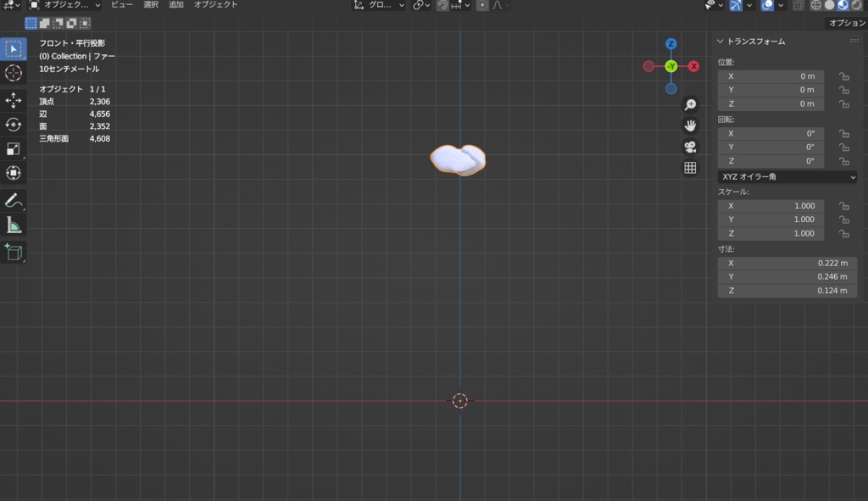Screen dimensions: 868x501
Task: Switch perspective/orthographic with grid icon
Action: 690,168
